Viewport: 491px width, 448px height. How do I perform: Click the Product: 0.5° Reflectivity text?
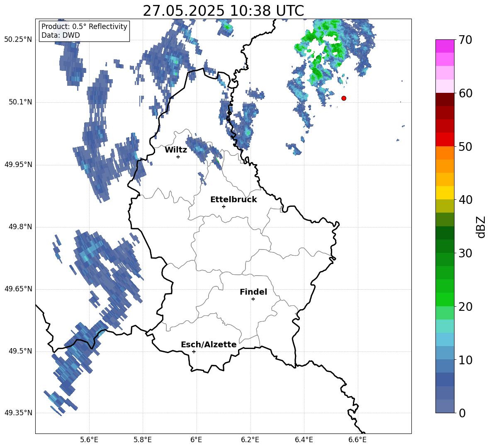(84, 26)
